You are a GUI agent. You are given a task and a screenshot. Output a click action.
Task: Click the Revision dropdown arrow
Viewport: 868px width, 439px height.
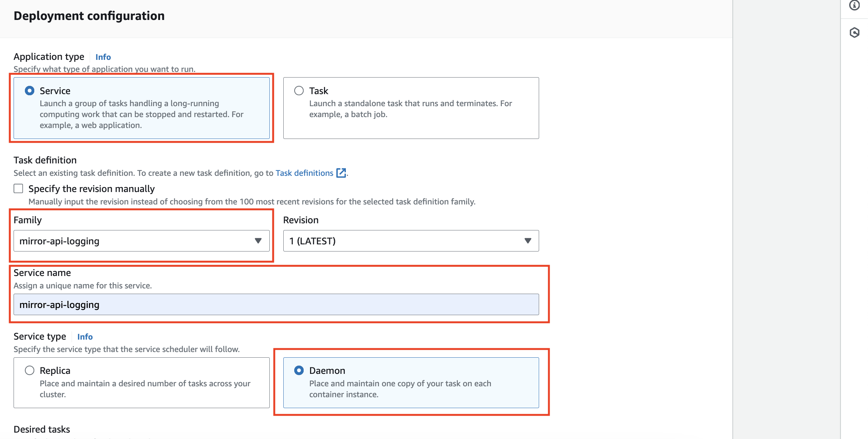pyautogui.click(x=527, y=241)
